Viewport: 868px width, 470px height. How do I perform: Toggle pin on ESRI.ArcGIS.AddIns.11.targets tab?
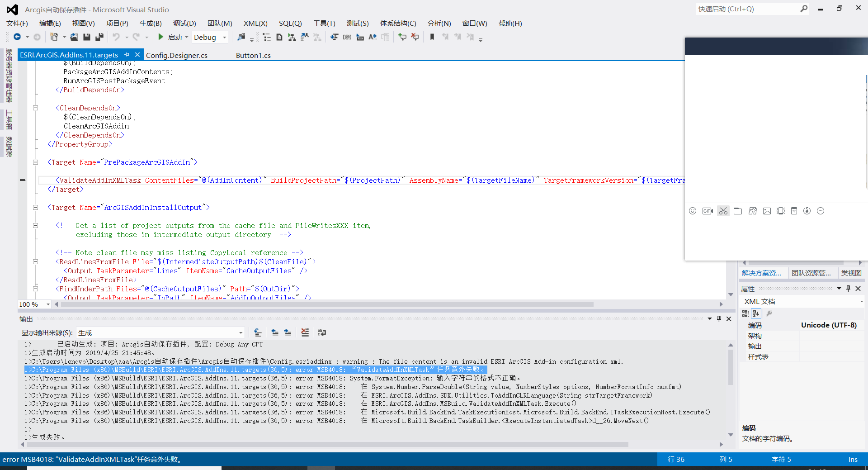[x=127, y=55]
